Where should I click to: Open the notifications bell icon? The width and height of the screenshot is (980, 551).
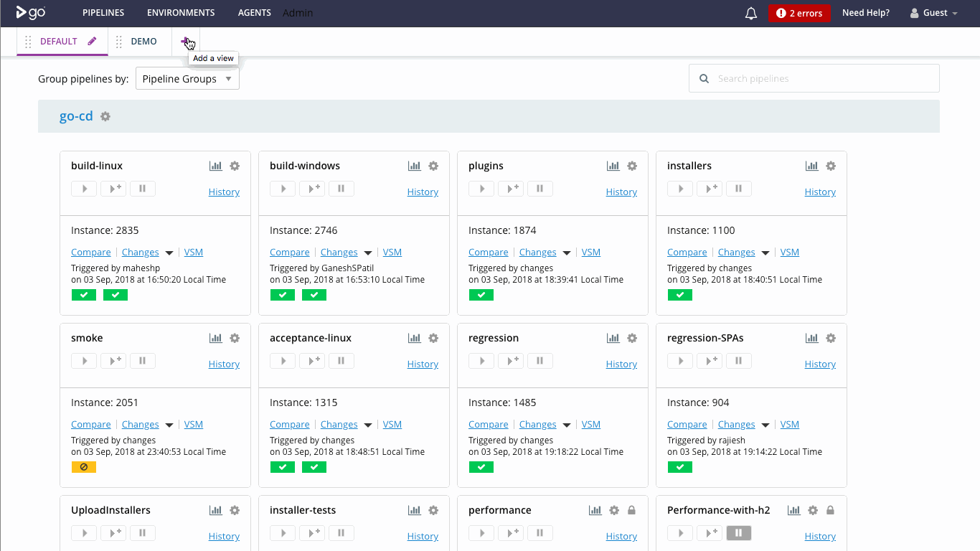pyautogui.click(x=751, y=13)
